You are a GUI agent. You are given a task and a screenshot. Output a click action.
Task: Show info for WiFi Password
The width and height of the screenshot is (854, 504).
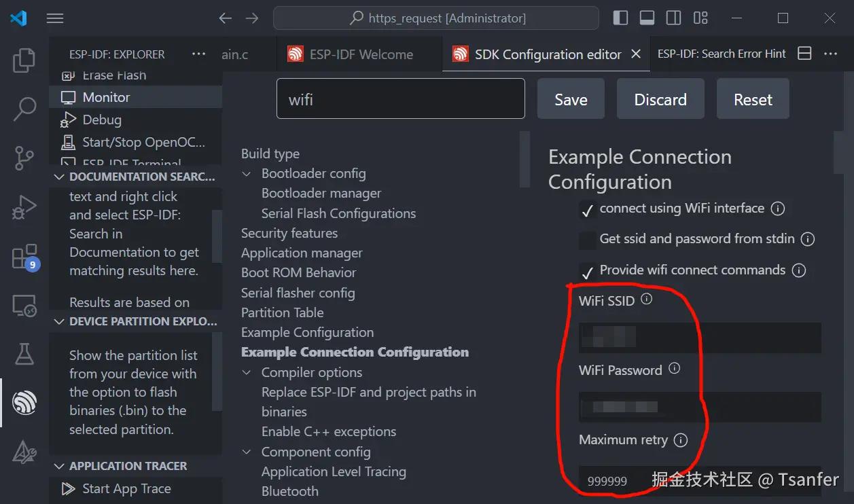click(x=674, y=368)
